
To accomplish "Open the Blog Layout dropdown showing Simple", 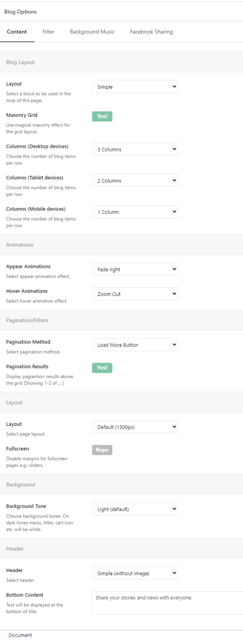I will coord(135,87).
